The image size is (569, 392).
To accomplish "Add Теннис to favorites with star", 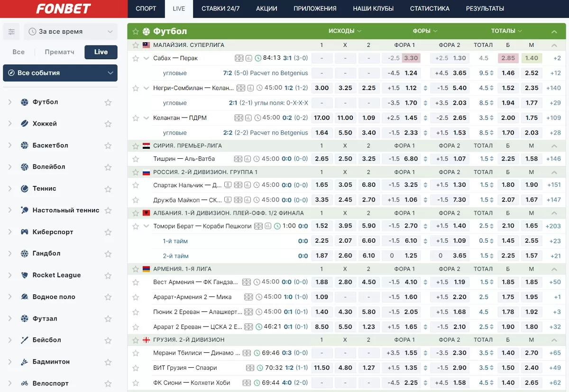I will [108, 189].
